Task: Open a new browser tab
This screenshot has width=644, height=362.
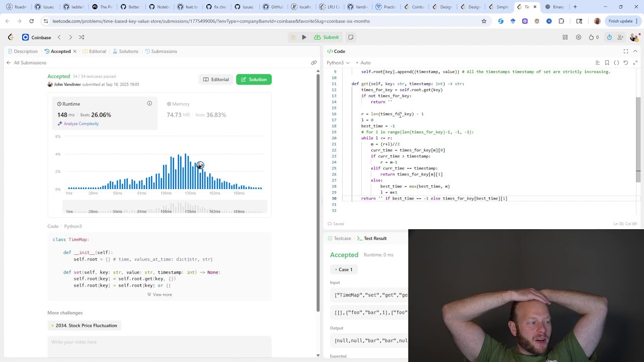Action: [x=575, y=7]
